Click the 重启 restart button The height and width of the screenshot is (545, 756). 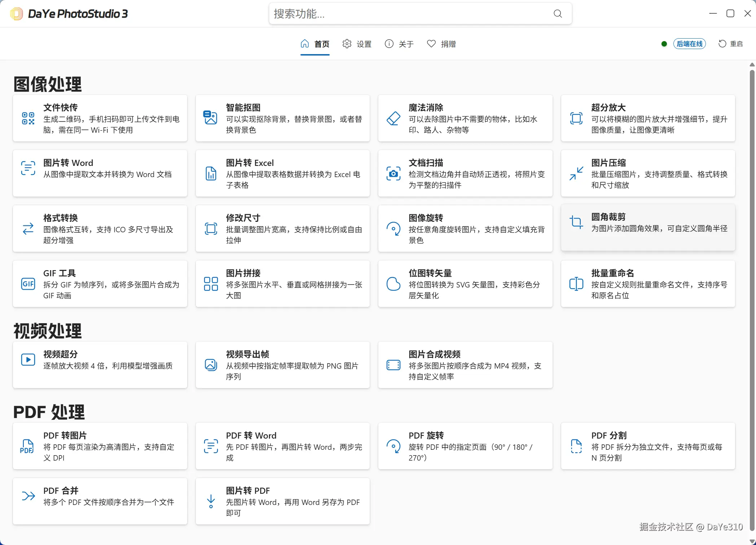730,44
